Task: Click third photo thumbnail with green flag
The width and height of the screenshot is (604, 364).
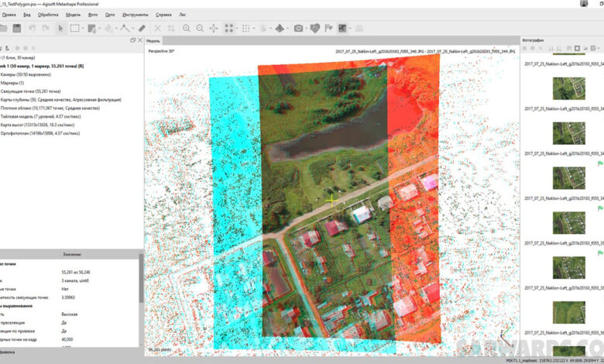Action: (x=568, y=178)
